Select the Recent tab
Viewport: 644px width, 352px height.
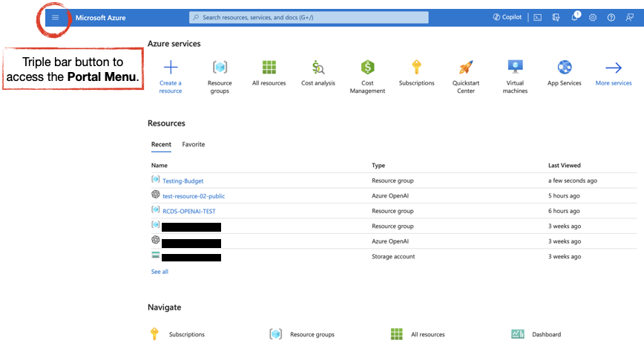[161, 144]
